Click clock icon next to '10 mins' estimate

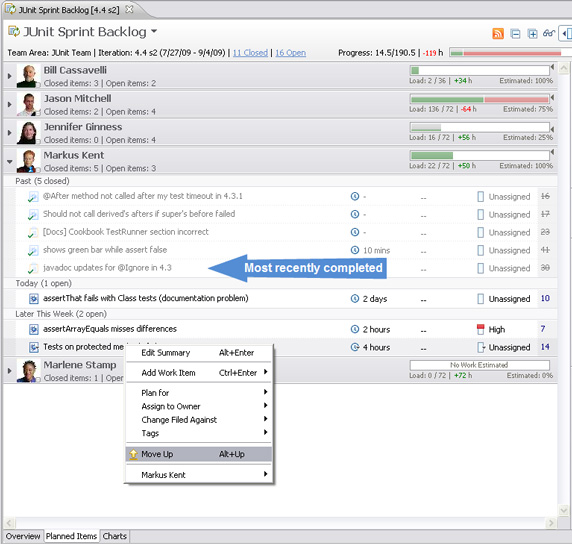point(355,250)
